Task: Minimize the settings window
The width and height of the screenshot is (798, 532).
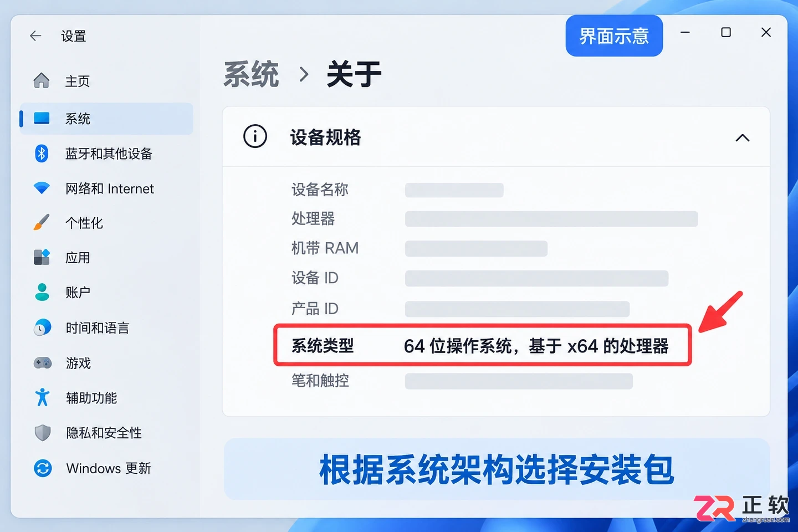Action: tap(686, 32)
